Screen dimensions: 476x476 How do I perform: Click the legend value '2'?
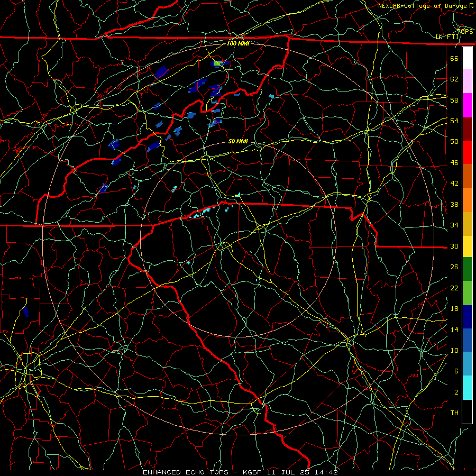coord(456,392)
